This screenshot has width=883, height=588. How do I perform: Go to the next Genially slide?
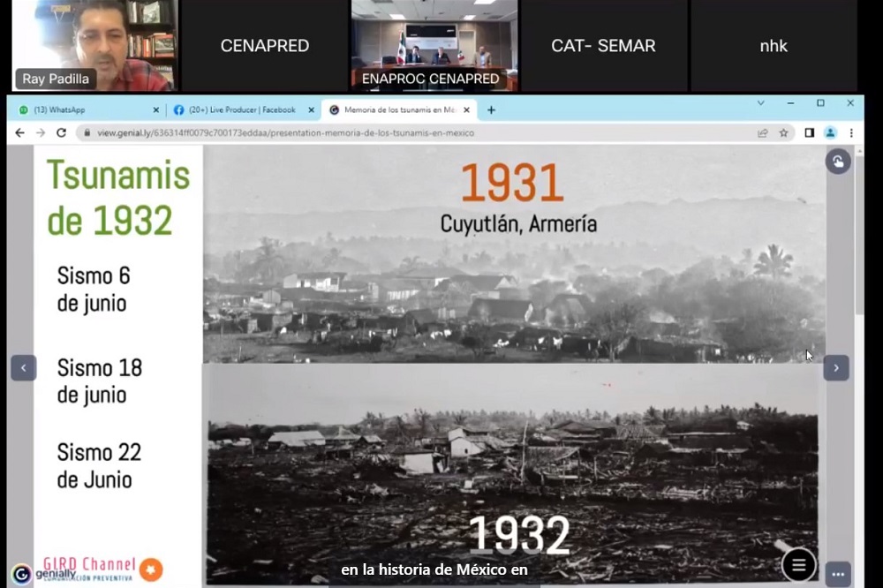[835, 368]
